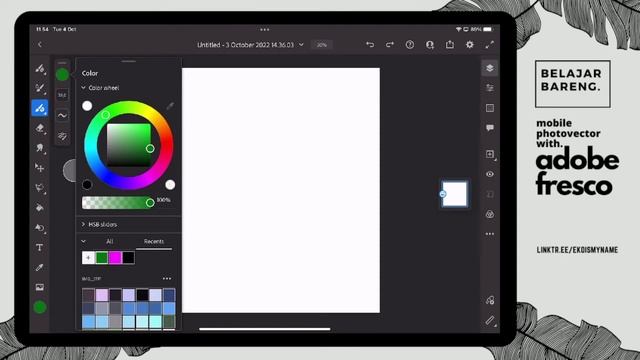Select the white layer thumbnail
This screenshot has width=640, height=360.
pyautogui.click(x=455, y=194)
